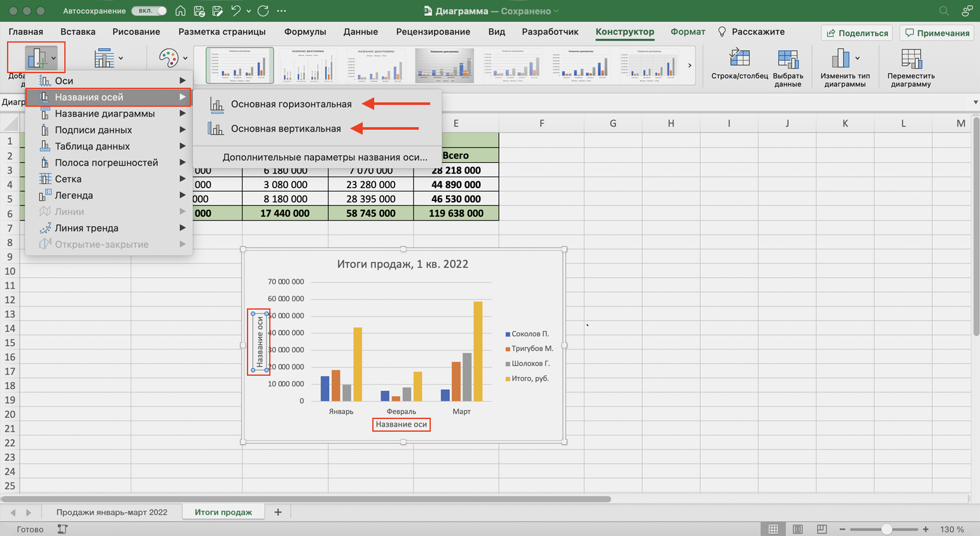Expand the chart styles gallery arrow

coord(689,65)
